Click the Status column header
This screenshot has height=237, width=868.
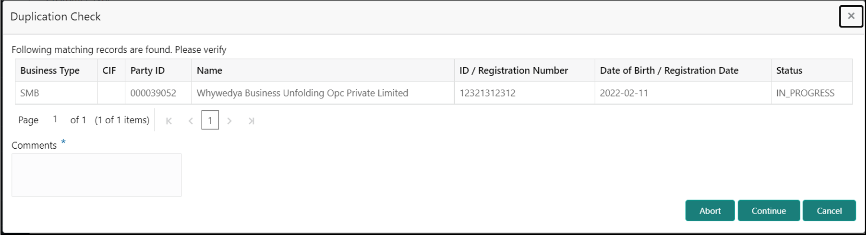[789, 71]
